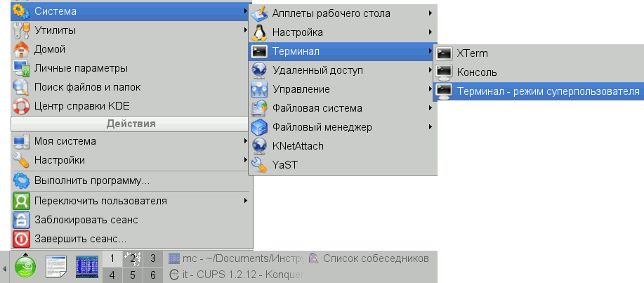The height and width of the screenshot is (283, 644).
Task: Launch the Midnight Commander panel icon
Action: coord(87,267)
